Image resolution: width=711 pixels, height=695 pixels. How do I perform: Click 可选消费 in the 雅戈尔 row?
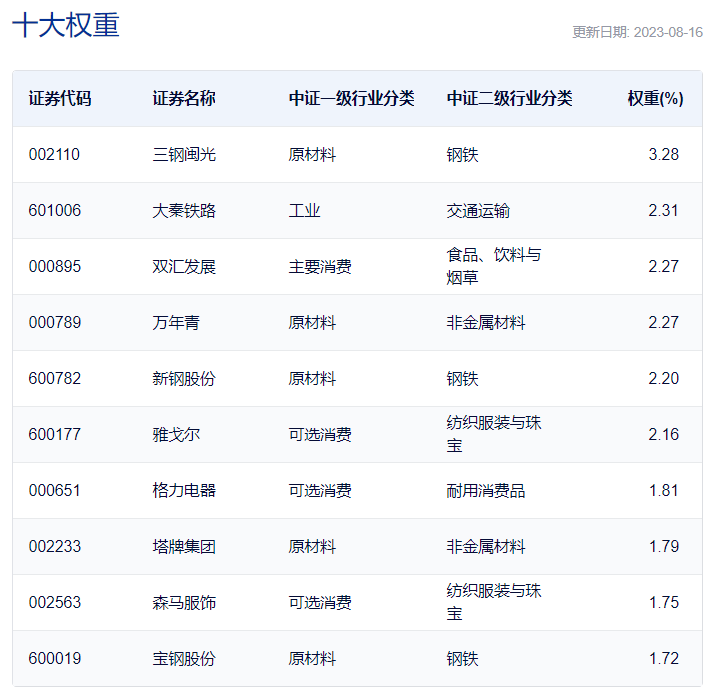(x=320, y=434)
